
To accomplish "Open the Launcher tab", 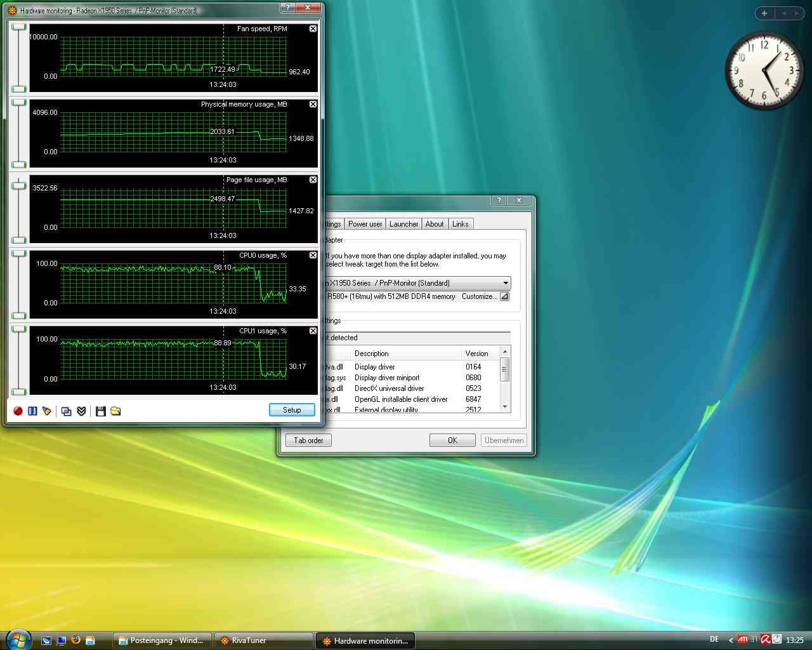I will 403,224.
